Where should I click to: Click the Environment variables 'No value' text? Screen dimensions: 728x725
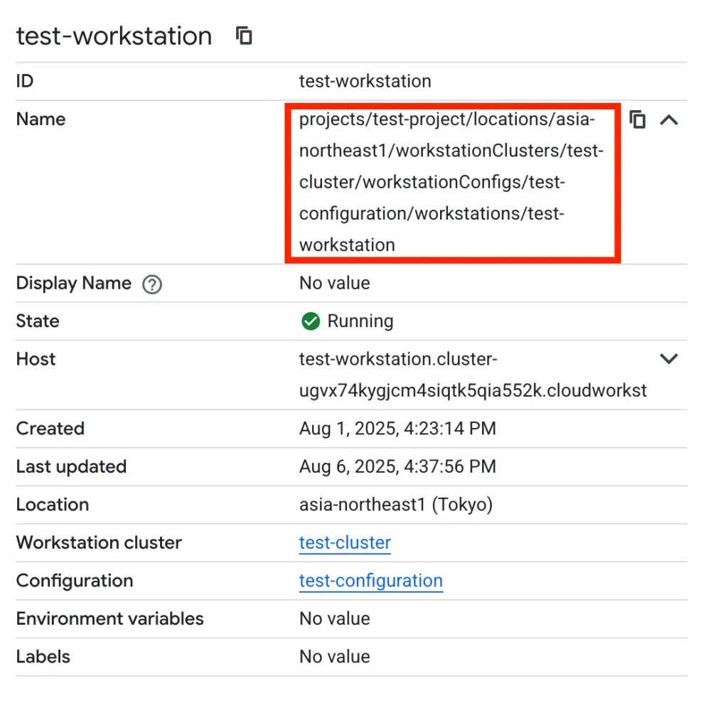[x=334, y=618]
